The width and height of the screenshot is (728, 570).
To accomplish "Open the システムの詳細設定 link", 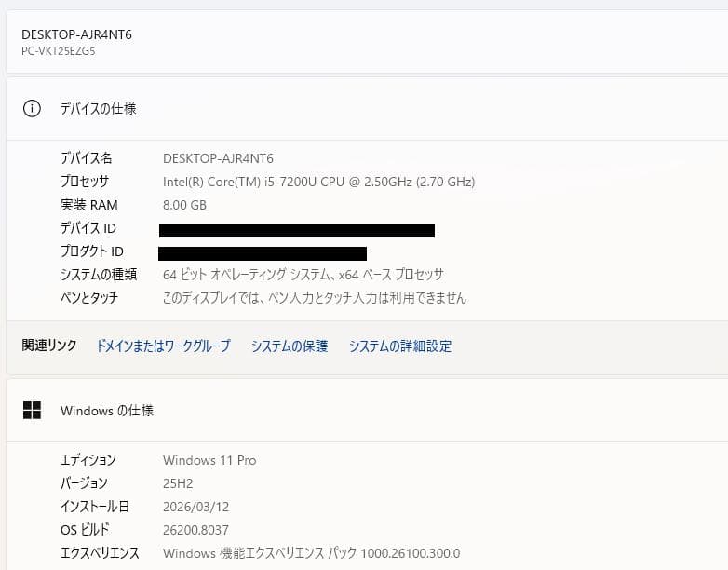I will click(400, 346).
